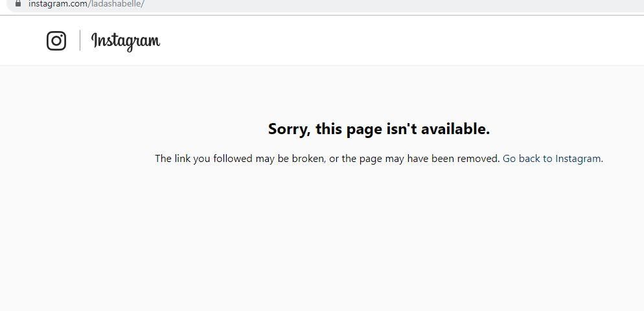
Task: Click the sentence about the broken link
Action: click(x=327, y=159)
